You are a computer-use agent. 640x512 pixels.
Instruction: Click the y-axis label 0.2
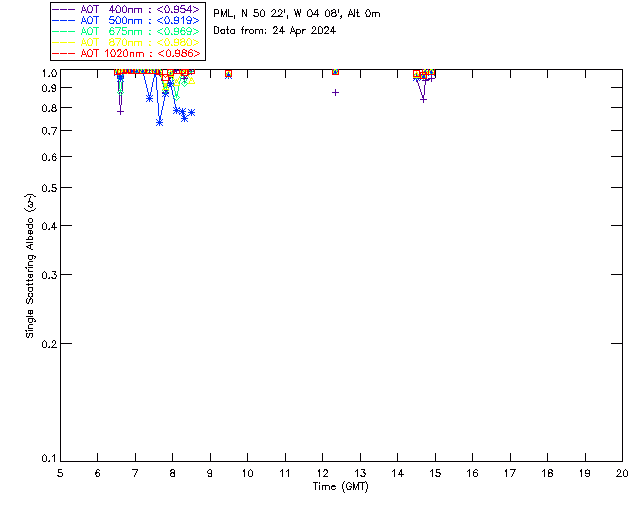(49, 344)
